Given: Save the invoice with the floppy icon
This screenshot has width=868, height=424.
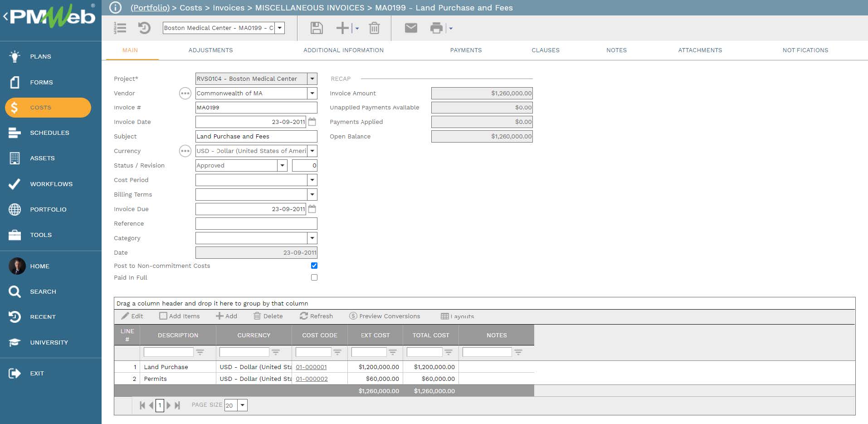Looking at the screenshot, I should click(317, 28).
